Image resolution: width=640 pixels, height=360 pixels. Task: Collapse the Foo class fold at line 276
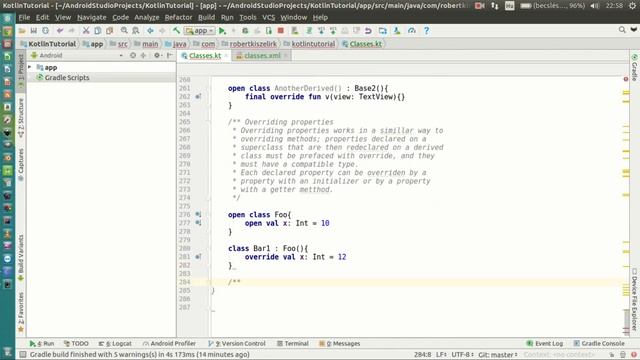[209, 215]
